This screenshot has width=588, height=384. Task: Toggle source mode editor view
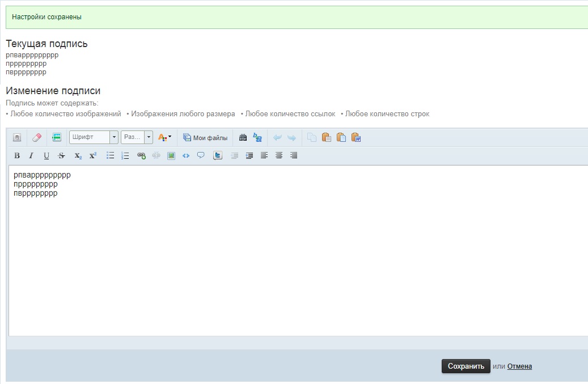point(17,137)
